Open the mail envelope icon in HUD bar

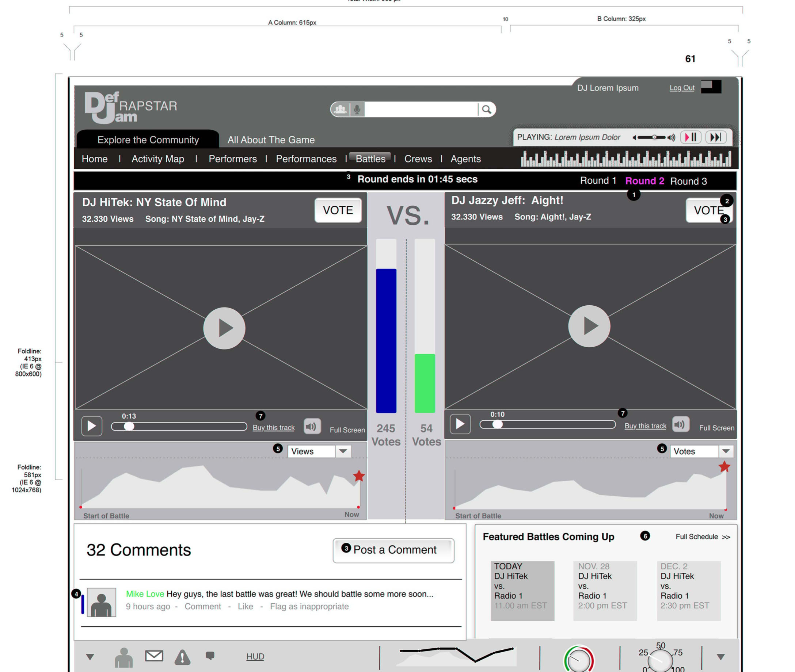[x=154, y=656]
